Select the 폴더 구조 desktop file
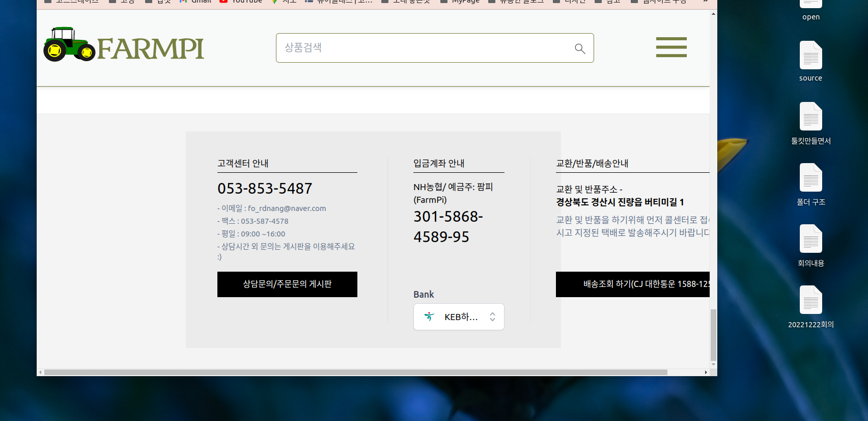The height and width of the screenshot is (421, 868). (811, 185)
